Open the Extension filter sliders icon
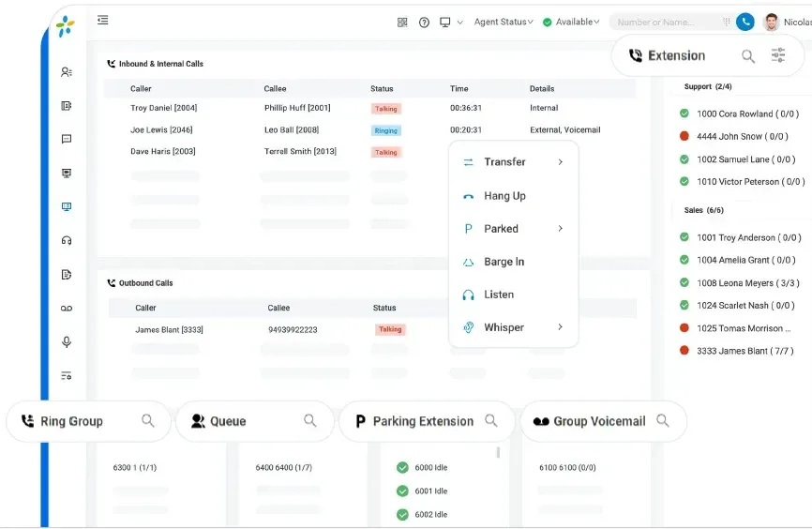Image resolution: width=812 pixels, height=529 pixels. point(778,55)
